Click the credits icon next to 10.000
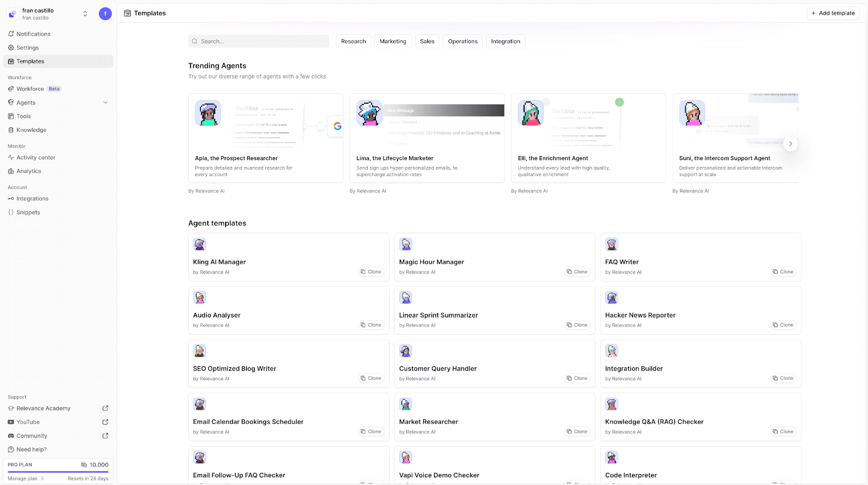 click(x=84, y=465)
